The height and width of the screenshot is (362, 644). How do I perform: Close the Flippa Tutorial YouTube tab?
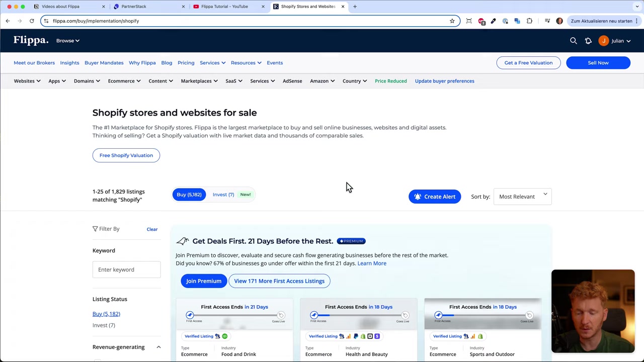point(263,7)
